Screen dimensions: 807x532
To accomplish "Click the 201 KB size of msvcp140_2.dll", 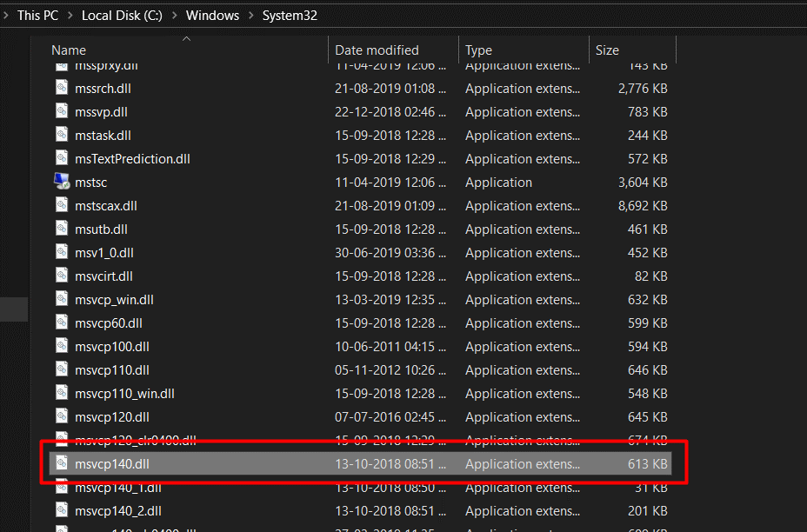I will tap(648, 511).
